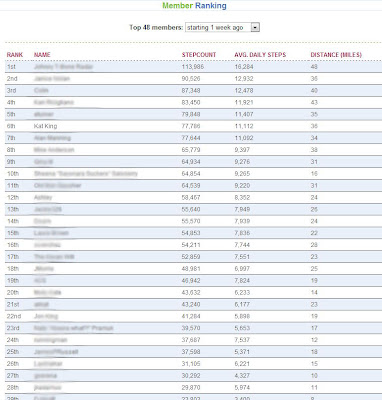This screenshot has width=382, height=400.
Task: Select the 6th place row
Action: click(x=193, y=126)
